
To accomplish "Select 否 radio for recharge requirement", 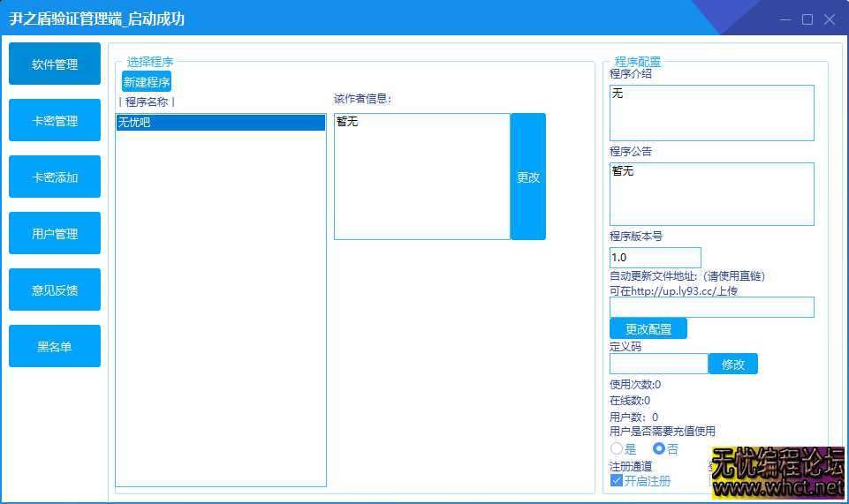I will pos(658,449).
